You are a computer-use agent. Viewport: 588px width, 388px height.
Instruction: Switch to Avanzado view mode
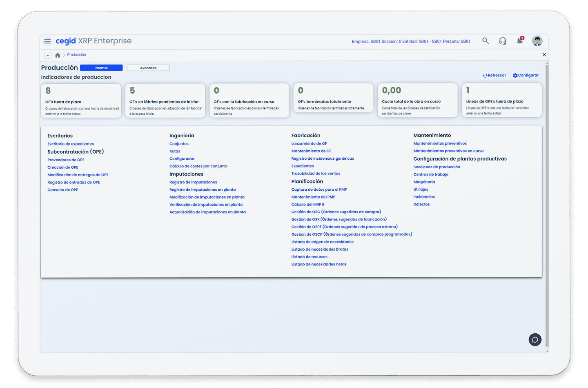(148, 68)
